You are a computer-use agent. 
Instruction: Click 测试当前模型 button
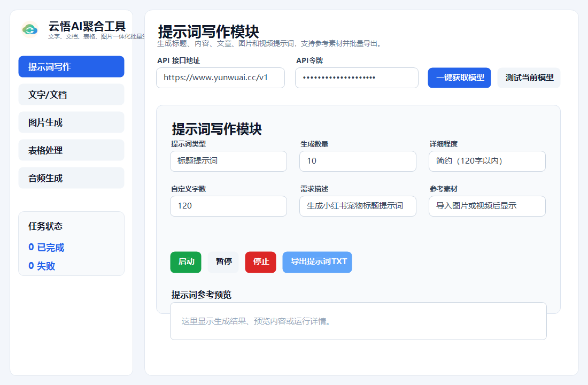(x=529, y=78)
